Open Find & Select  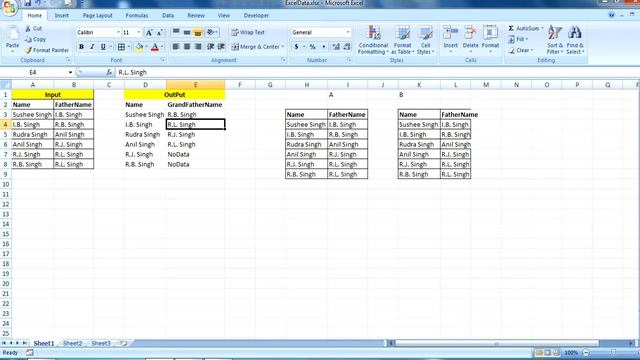(575, 40)
